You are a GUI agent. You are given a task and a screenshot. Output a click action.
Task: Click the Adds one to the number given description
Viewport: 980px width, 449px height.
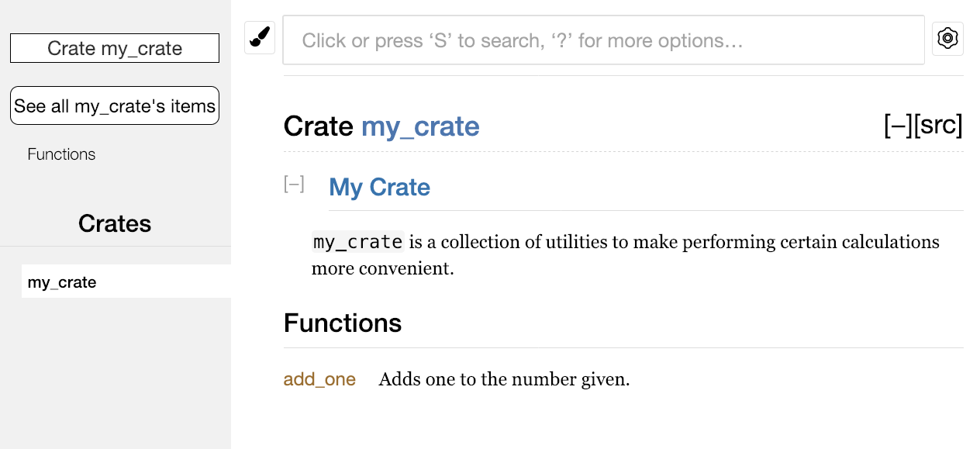(503, 379)
